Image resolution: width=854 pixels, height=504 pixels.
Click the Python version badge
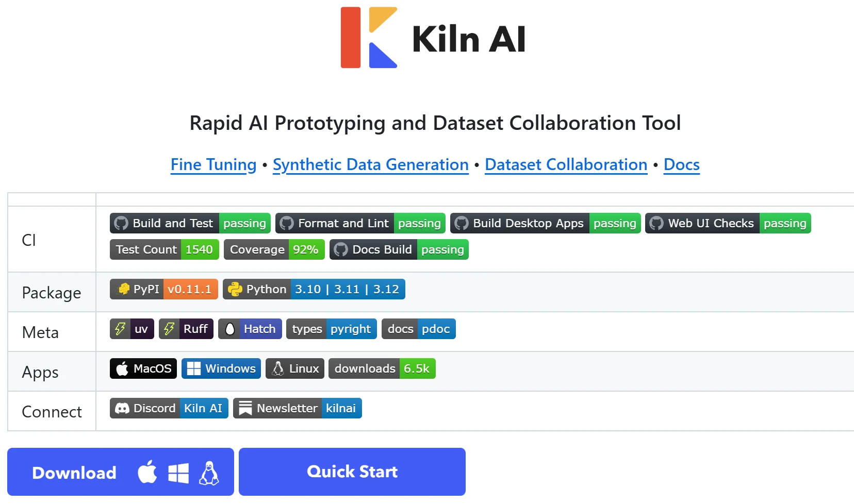(x=314, y=289)
